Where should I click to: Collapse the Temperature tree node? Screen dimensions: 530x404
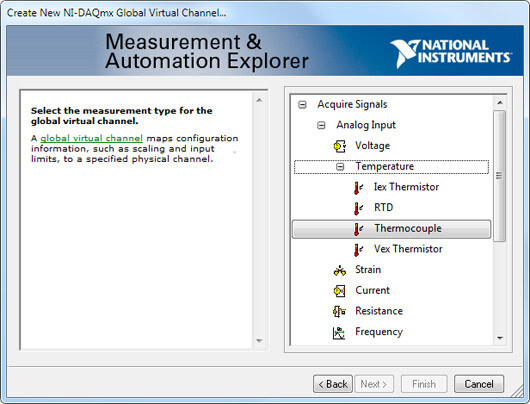pyautogui.click(x=340, y=167)
